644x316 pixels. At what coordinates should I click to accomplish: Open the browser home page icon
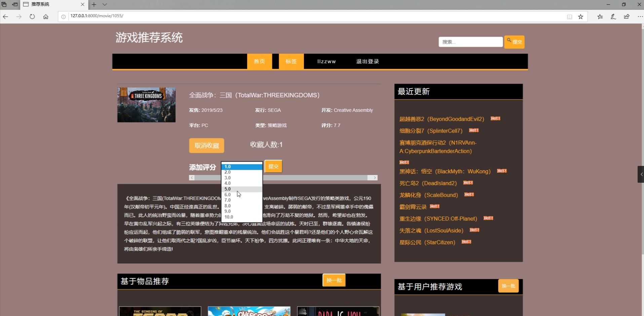click(x=46, y=16)
